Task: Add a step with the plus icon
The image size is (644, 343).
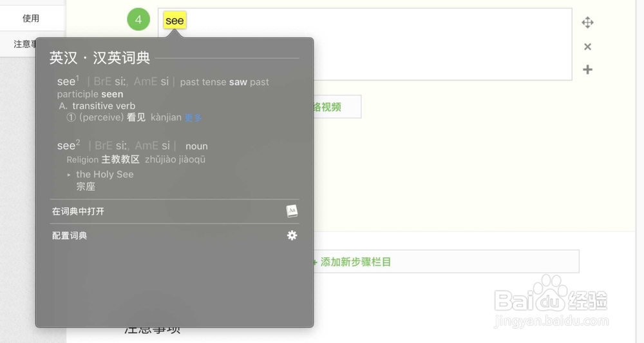Action: [588, 70]
